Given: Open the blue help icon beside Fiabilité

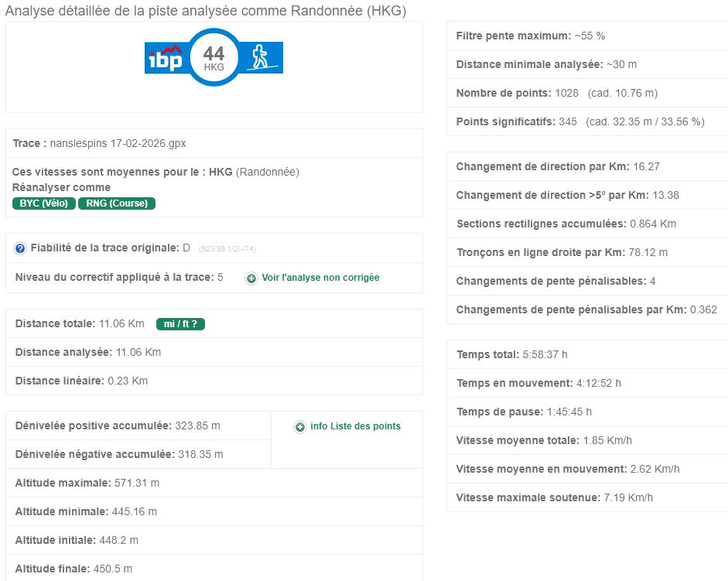Looking at the screenshot, I should (x=20, y=248).
